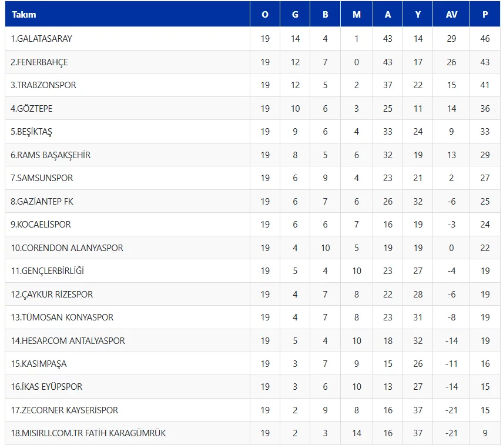Viewport: 503px width, 448px height.
Task: Click Mısırlı.com.tr Fatih Karagümrük team name
Action: tap(88, 433)
